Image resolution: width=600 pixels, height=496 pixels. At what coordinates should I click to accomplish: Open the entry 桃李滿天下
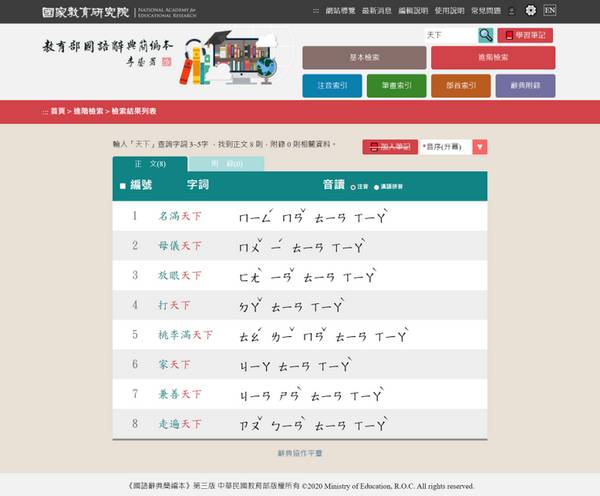coord(186,335)
